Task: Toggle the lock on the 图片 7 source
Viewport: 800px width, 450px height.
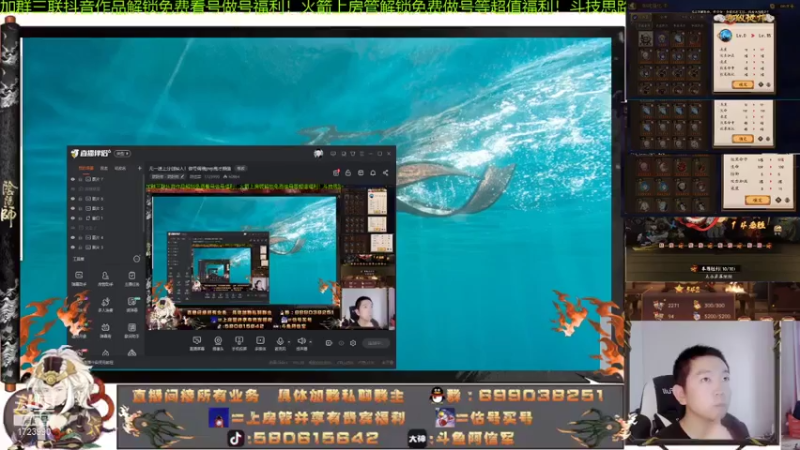Action: pos(80,179)
